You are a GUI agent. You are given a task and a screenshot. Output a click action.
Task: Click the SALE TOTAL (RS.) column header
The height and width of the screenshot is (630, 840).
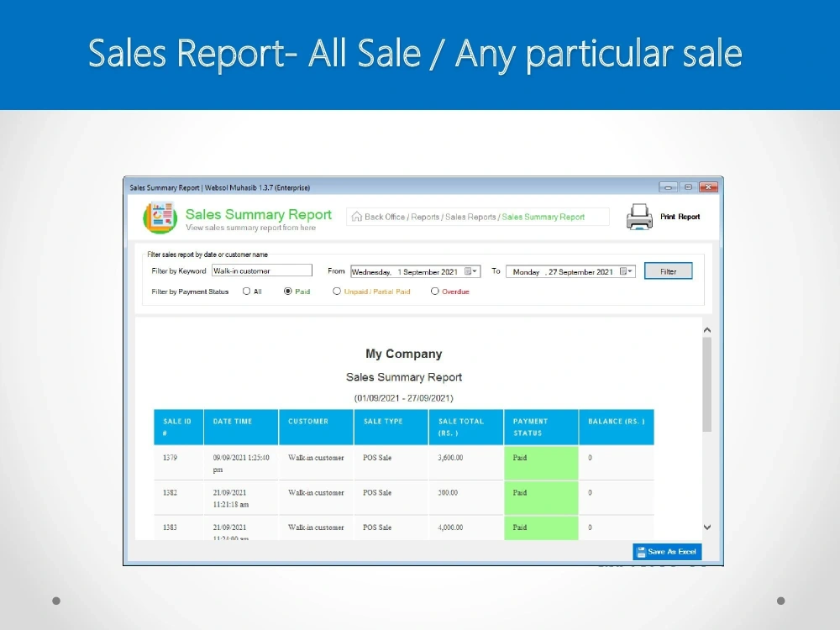[466, 427]
